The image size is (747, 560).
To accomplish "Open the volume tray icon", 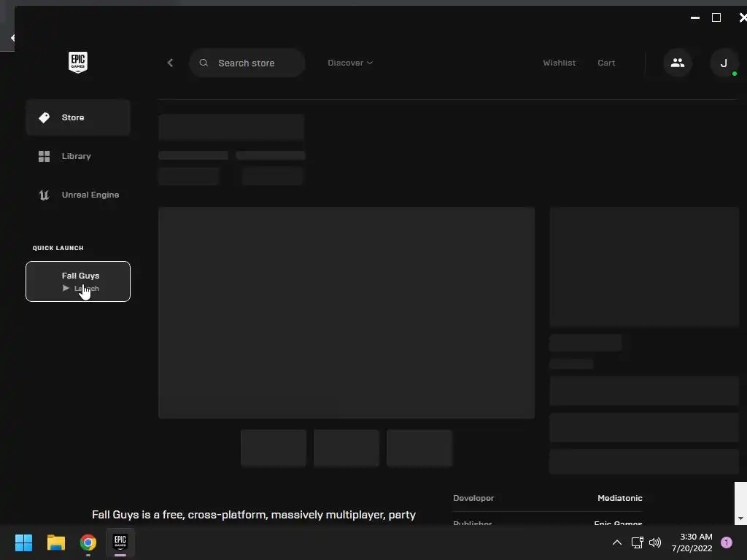I will tap(655, 542).
